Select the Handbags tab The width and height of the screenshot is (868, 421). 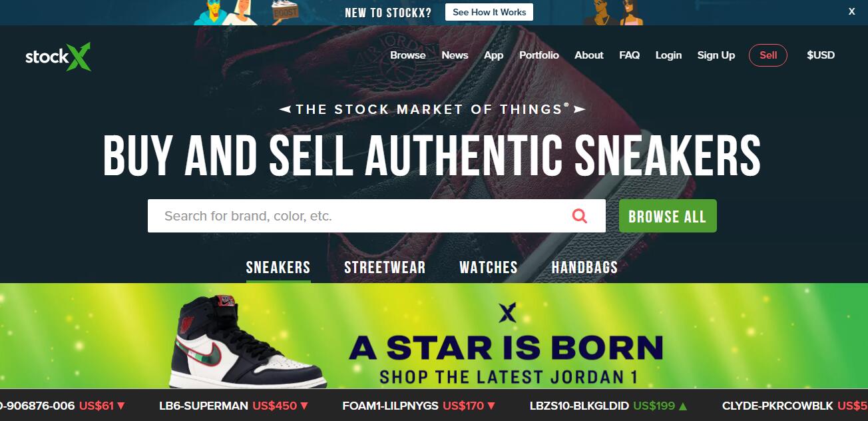[x=584, y=268]
